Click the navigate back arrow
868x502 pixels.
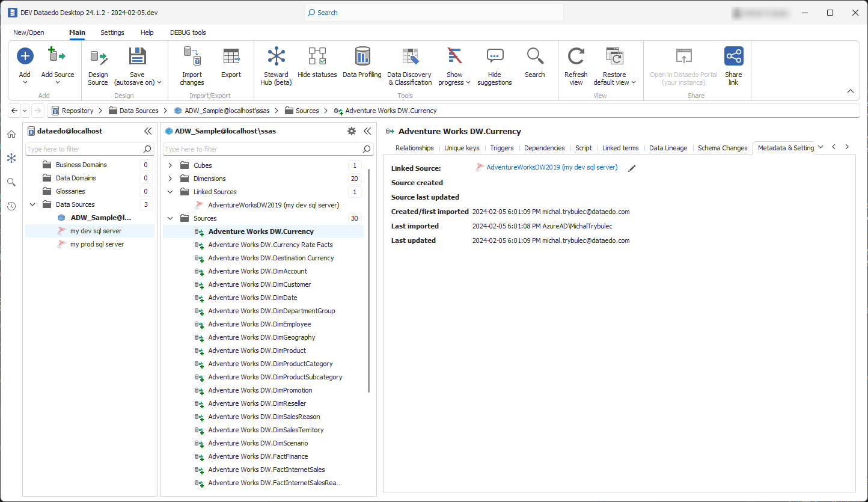pos(14,111)
